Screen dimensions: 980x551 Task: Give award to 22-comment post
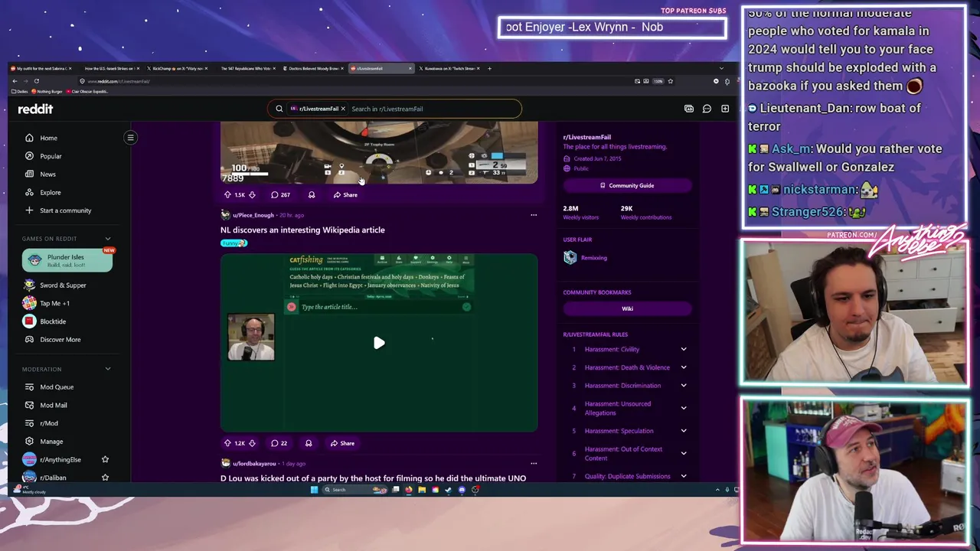pos(309,443)
